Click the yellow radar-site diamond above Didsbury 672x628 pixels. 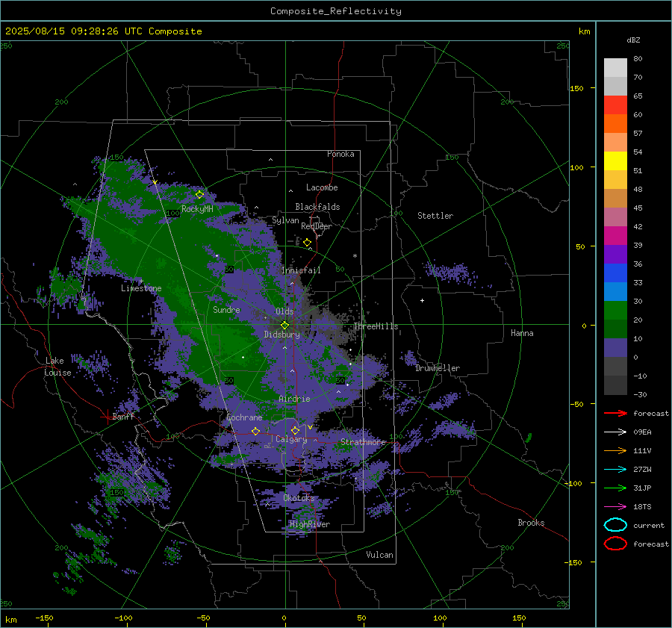pos(285,326)
